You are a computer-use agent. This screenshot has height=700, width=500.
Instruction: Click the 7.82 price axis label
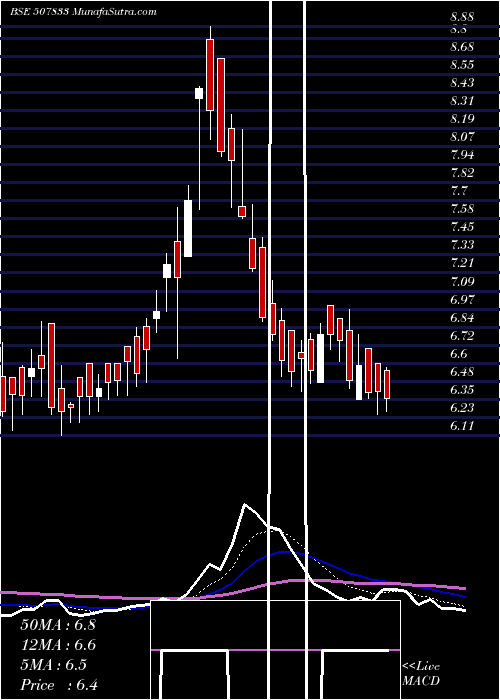462,173
